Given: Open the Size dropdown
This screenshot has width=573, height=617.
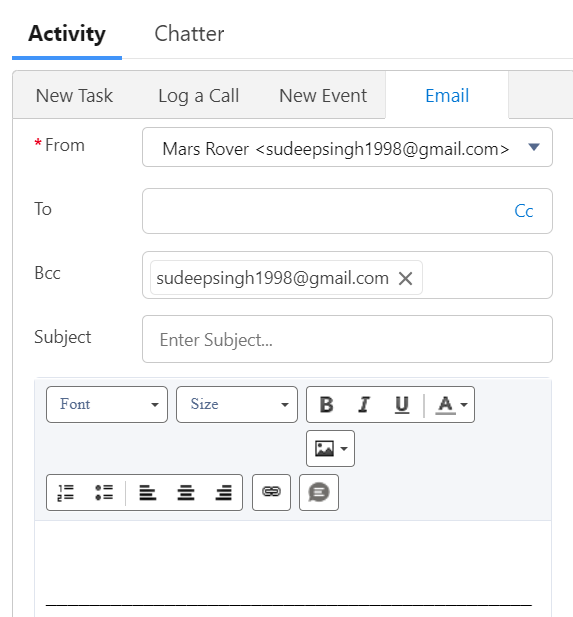Looking at the screenshot, I should [237, 405].
